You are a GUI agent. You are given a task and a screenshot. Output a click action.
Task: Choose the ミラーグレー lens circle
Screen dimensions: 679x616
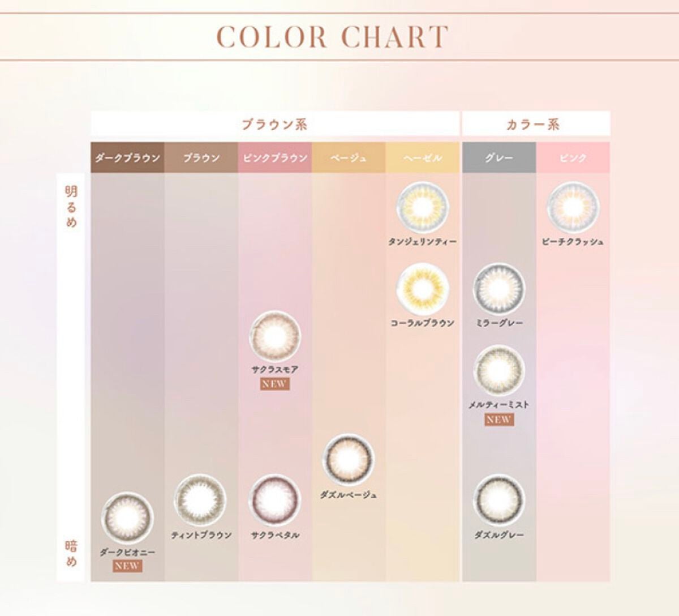498,289
